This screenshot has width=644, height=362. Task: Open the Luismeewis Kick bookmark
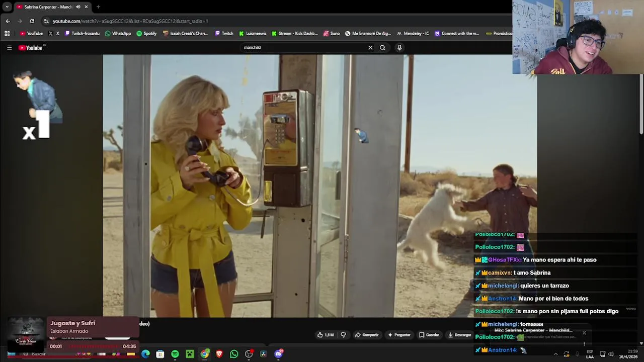pos(253,34)
